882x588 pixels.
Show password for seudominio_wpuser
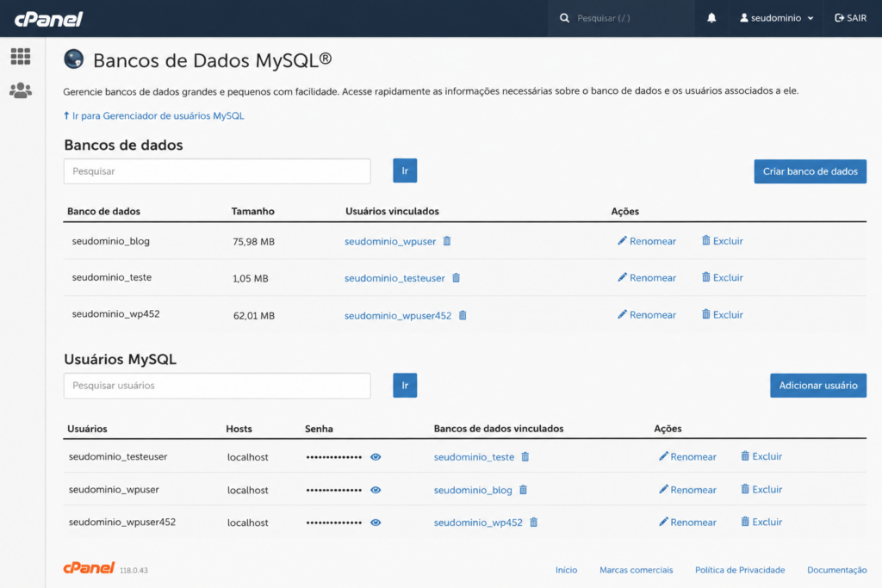click(376, 490)
